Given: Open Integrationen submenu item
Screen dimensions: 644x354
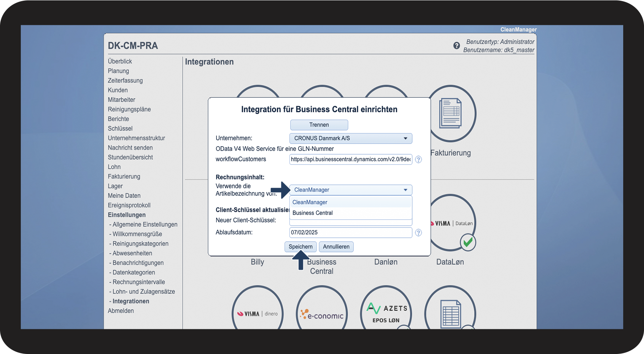Looking at the screenshot, I should coord(131,302).
